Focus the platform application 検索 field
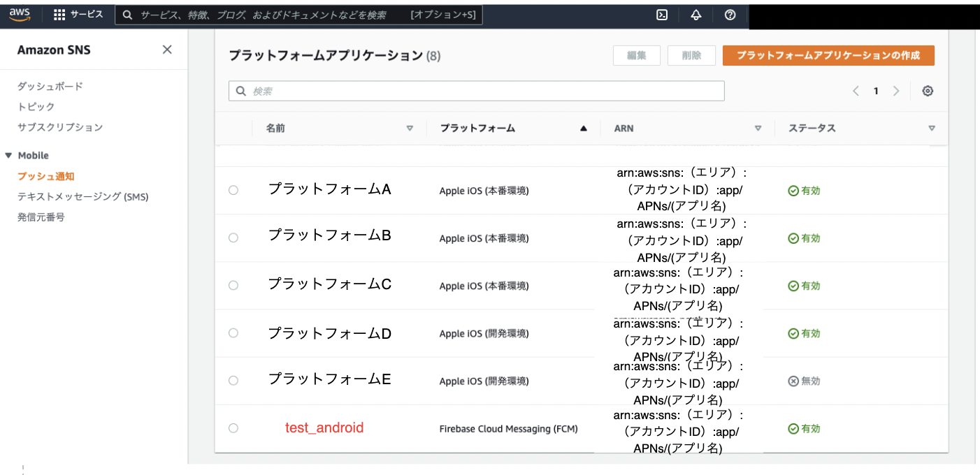Screen dimensions: 980x475 (x=482, y=91)
